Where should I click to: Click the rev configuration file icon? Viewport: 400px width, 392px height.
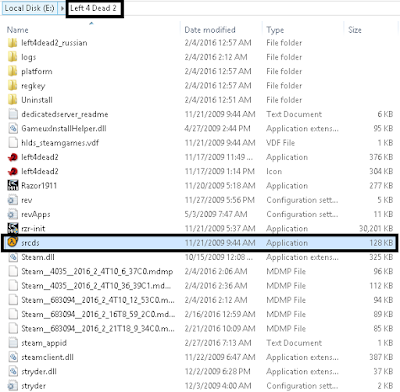click(x=13, y=200)
